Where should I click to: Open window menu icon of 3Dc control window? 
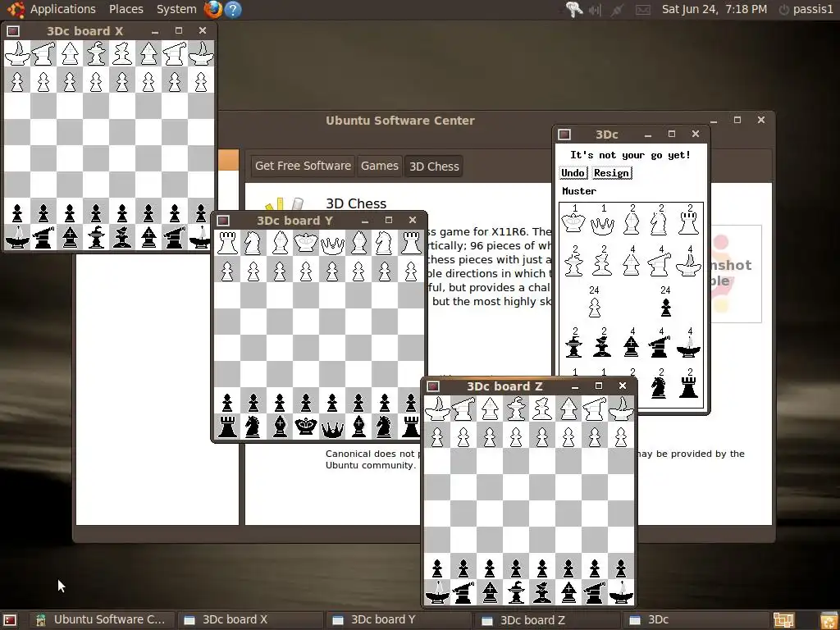click(564, 135)
